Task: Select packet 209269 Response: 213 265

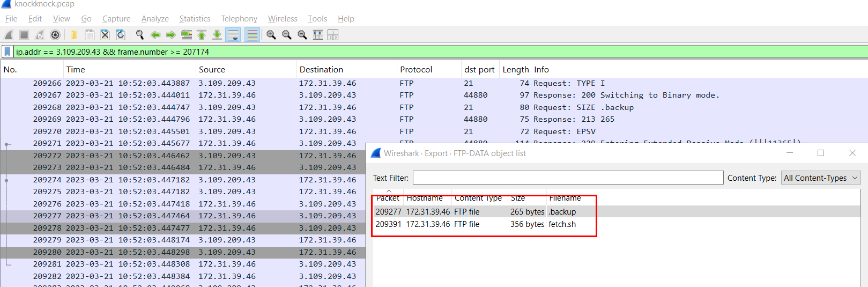Action: (x=434, y=119)
